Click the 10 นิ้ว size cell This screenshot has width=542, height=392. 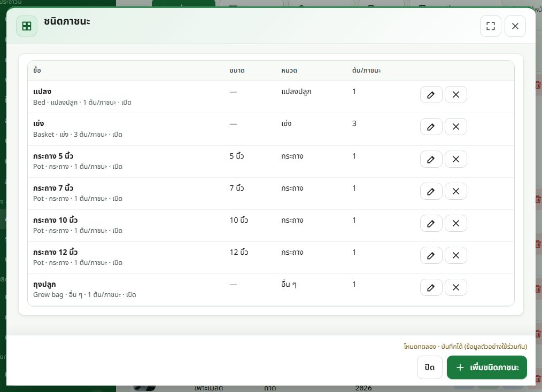pos(239,220)
